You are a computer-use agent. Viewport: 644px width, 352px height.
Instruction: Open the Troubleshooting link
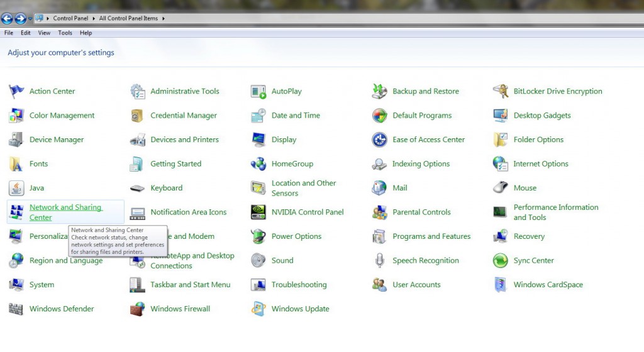coord(299,285)
